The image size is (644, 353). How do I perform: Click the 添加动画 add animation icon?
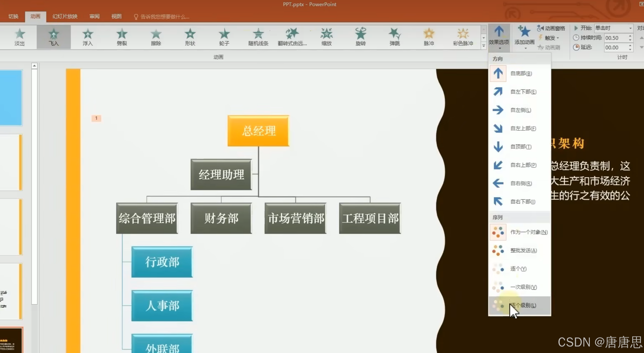click(x=524, y=34)
